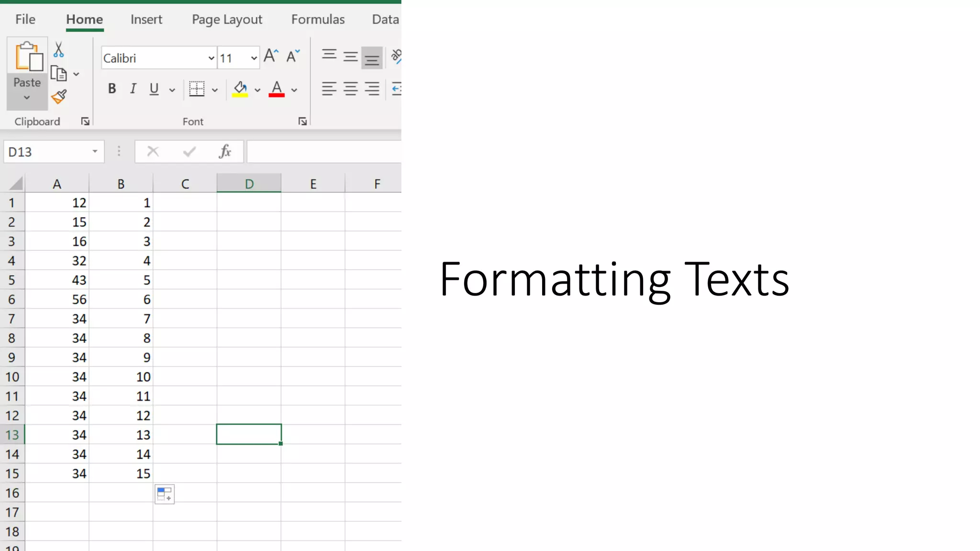Click the Insert Function fx icon
980x551 pixels.
click(x=224, y=152)
